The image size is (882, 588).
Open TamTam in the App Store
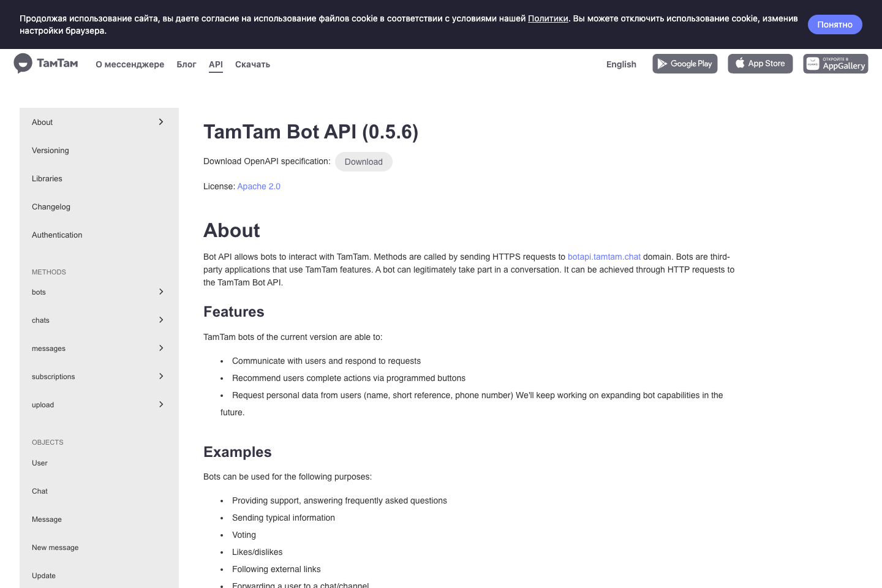760,63
